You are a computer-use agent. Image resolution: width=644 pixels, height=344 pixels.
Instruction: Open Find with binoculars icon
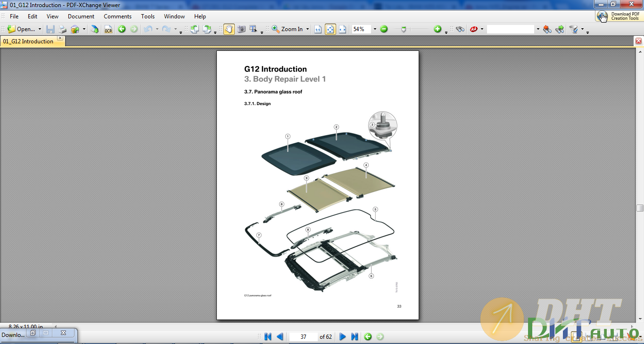click(x=460, y=29)
